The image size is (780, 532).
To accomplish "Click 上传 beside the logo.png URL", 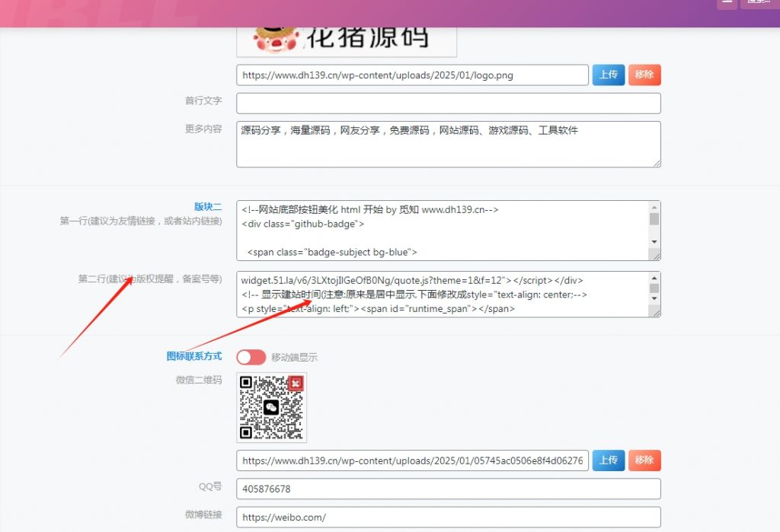I will (x=609, y=75).
